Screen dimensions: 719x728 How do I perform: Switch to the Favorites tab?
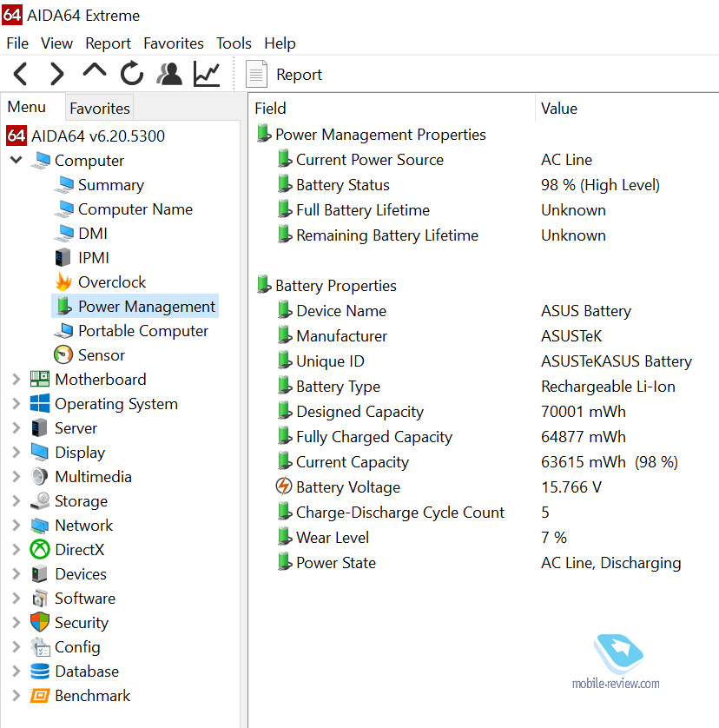(100, 109)
